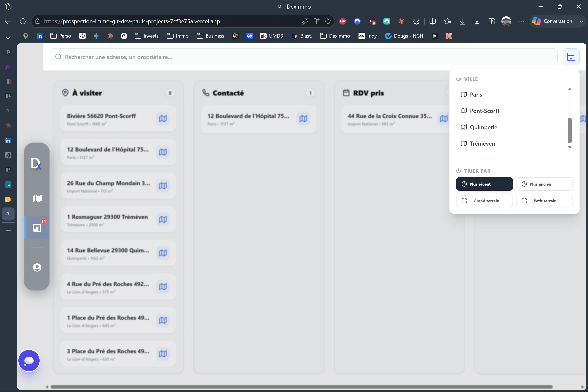Open the filter panel icon button
588x392 pixels.
(x=571, y=57)
